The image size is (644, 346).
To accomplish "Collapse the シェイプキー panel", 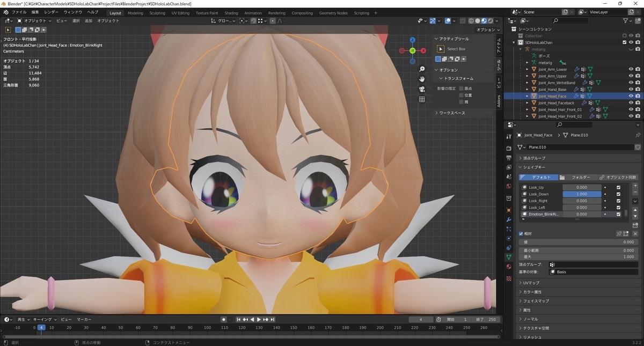I will pyautogui.click(x=579, y=167).
